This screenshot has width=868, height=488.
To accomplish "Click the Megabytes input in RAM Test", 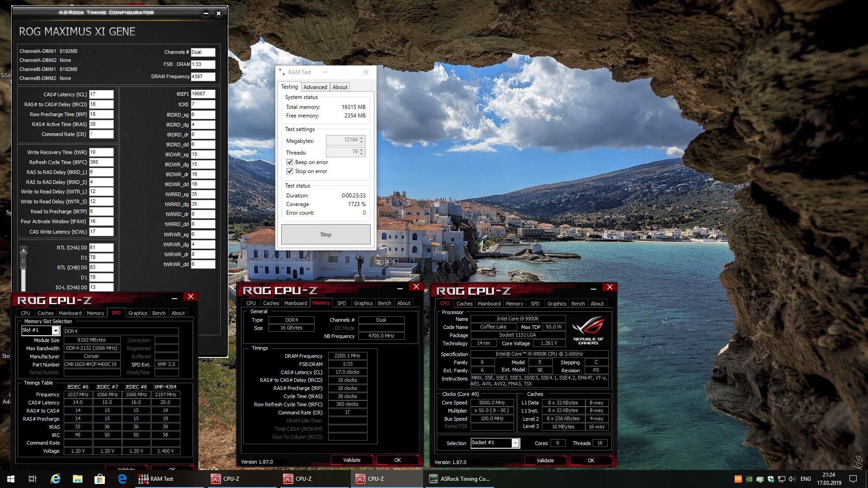I will click(x=342, y=140).
